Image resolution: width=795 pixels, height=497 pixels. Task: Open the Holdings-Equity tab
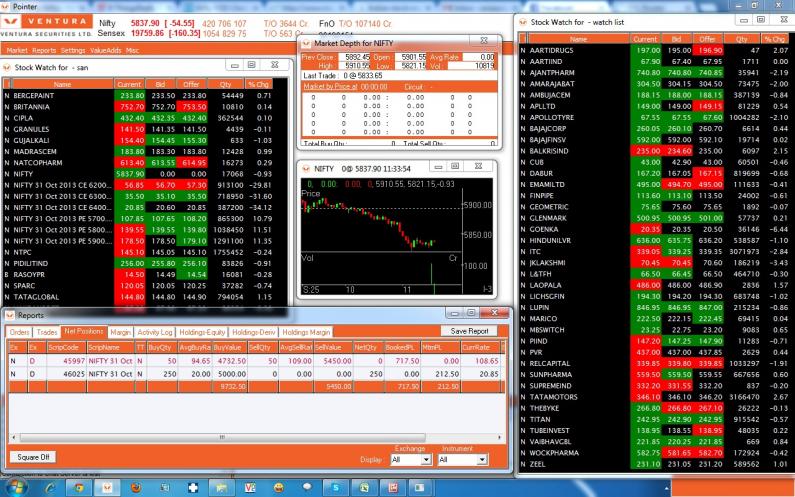click(x=202, y=332)
